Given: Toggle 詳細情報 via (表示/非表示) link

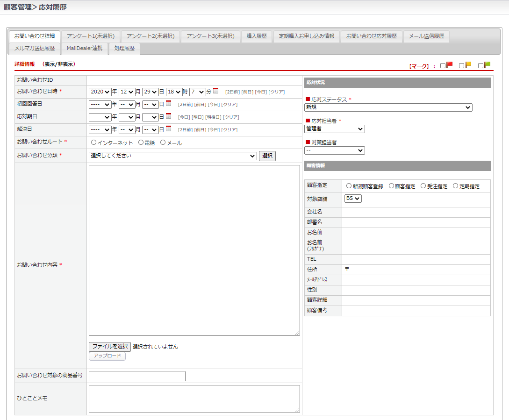Looking at the screenshot, I should tap(58, 64).
